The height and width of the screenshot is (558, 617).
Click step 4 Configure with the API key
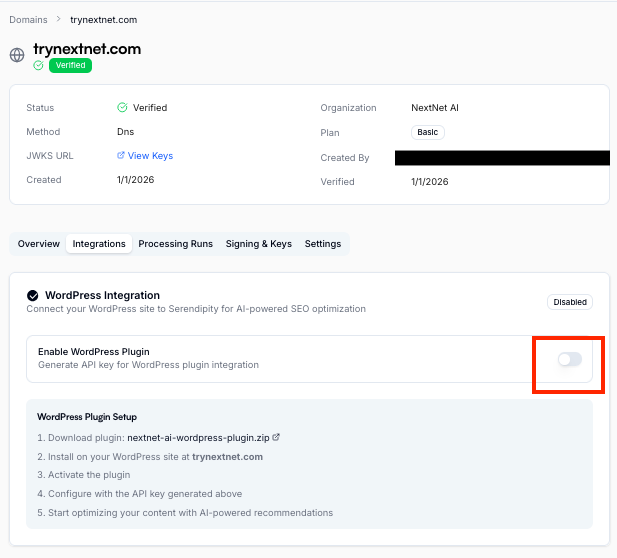pyautogui.click(x=140, y=494)
